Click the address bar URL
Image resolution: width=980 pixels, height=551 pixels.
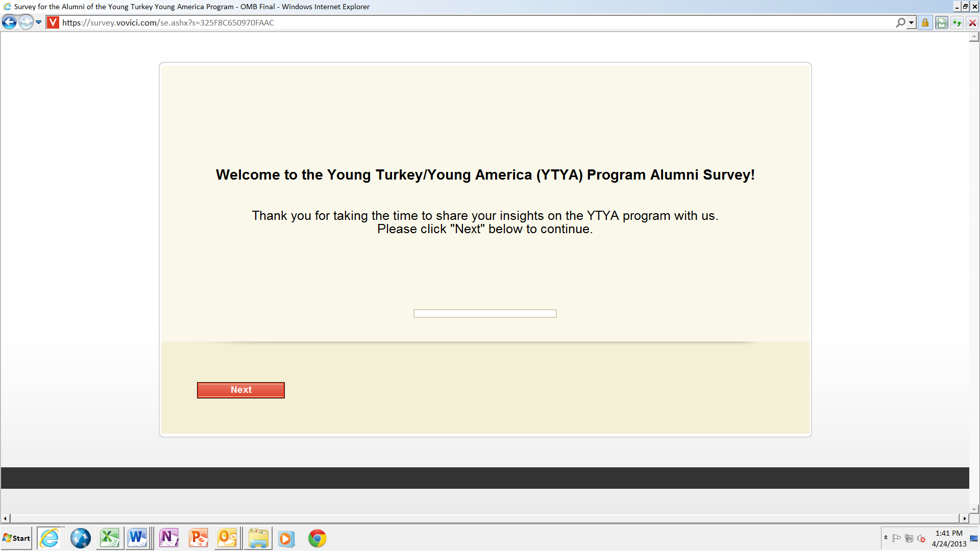point(168,22)
